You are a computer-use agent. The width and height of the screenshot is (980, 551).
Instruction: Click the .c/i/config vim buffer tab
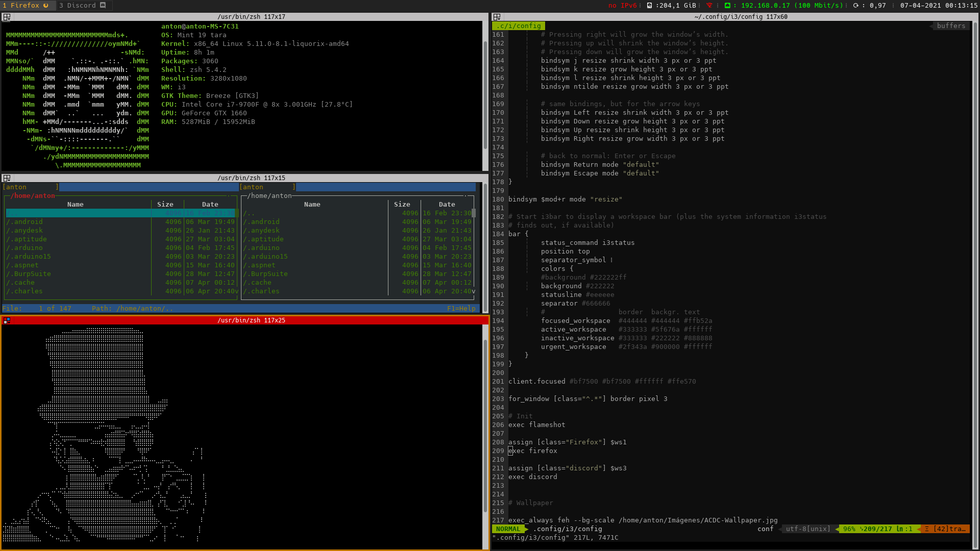(x=519, y=26)
